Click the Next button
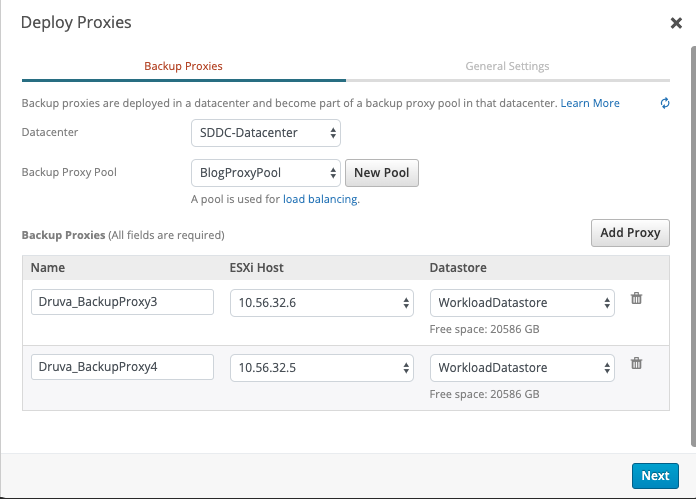 (x=655, y=476)
